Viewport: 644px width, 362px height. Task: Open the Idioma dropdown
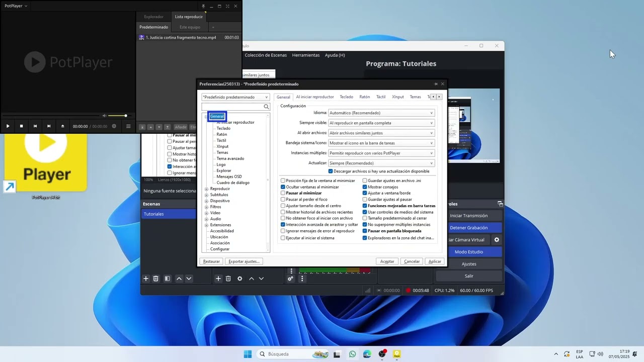pyautogui.click(x=381, y=113)
